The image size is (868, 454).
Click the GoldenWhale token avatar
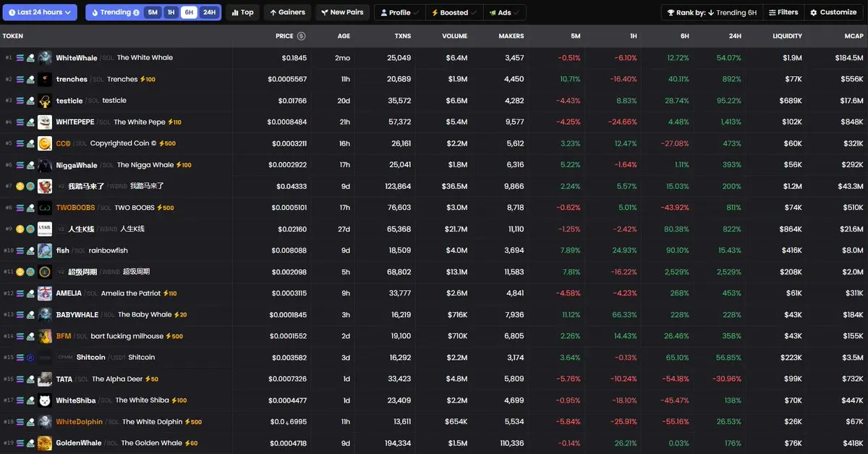(45, 443)
